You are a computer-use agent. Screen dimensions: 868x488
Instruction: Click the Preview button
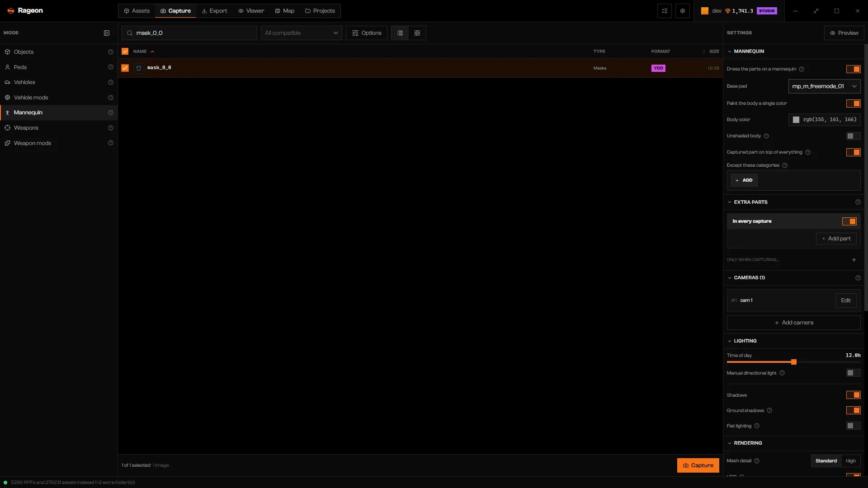(x=844, y=33)
